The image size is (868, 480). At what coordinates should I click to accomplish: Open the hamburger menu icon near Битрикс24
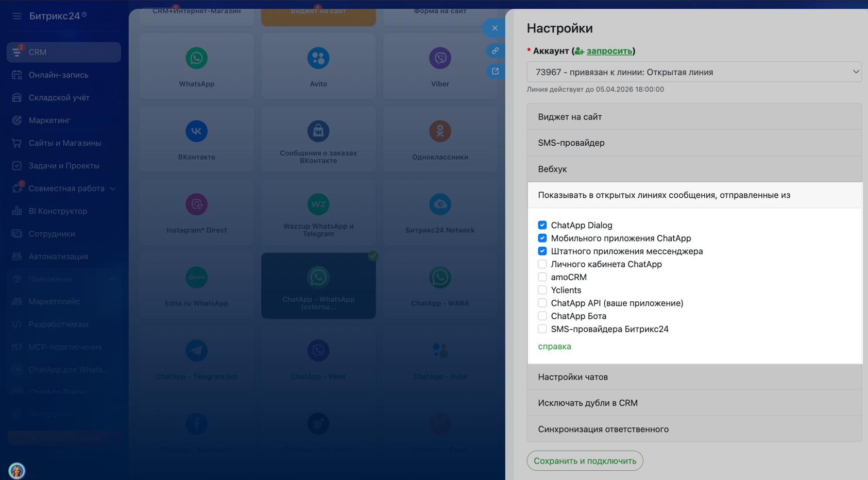tap(17, 16)
